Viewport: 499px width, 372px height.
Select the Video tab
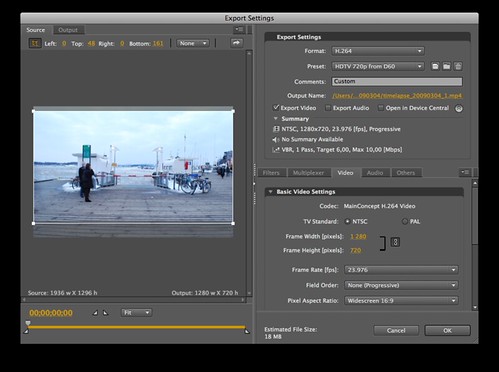(345, 172)
